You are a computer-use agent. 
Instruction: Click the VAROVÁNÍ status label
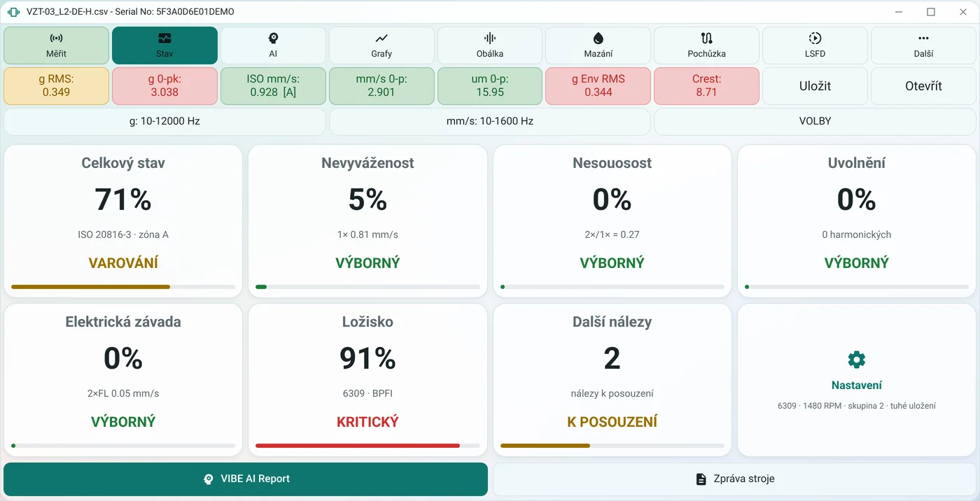[x=123, y=263]
